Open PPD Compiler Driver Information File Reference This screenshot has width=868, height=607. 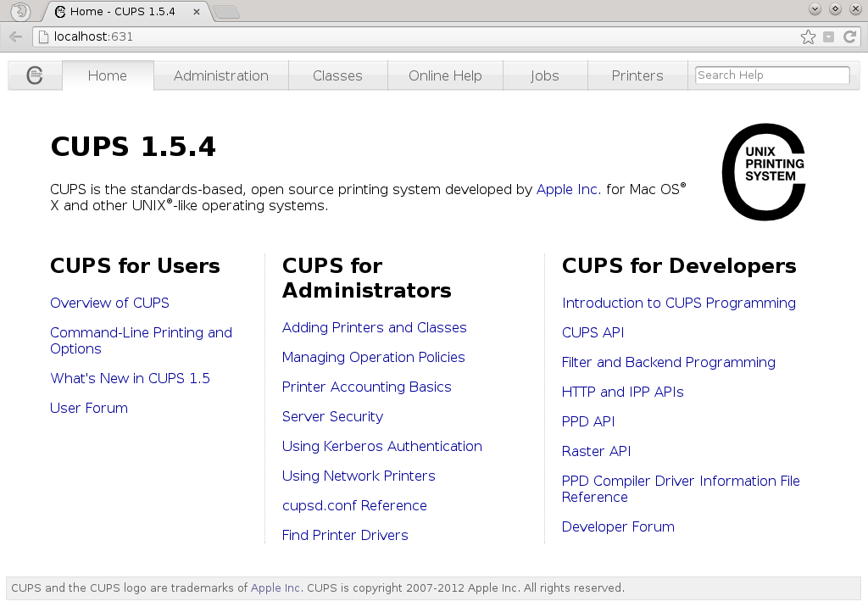681,489
